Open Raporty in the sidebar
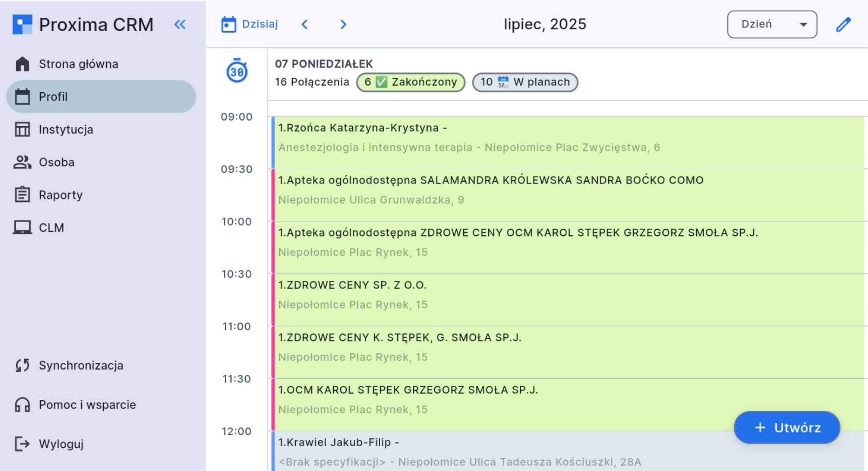868x471 pixels. point(61,195)
